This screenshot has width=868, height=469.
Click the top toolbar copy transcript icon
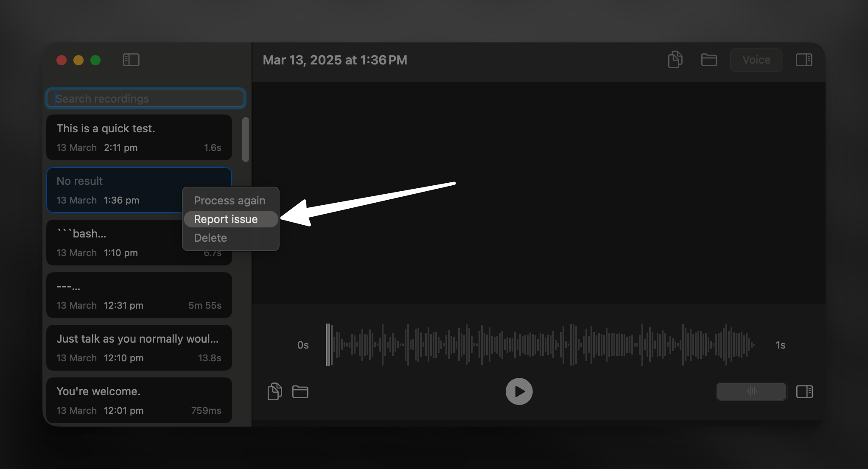(675, 60)
